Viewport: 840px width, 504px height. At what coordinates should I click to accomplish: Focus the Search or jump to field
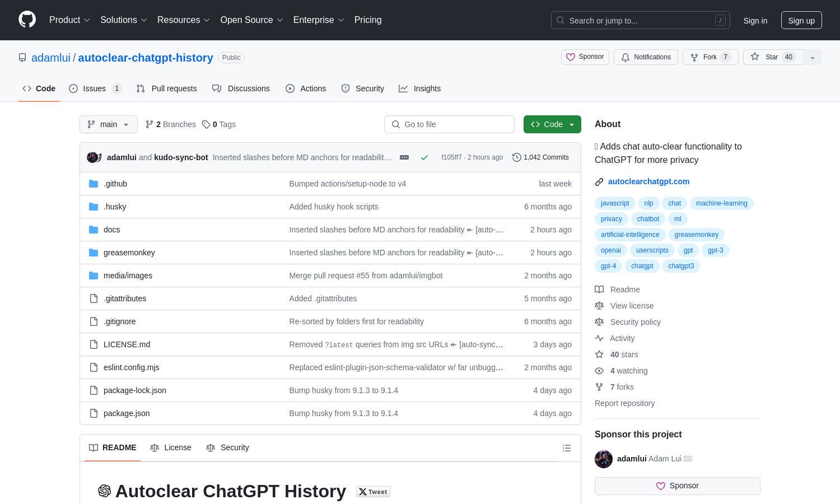(641, 21)
